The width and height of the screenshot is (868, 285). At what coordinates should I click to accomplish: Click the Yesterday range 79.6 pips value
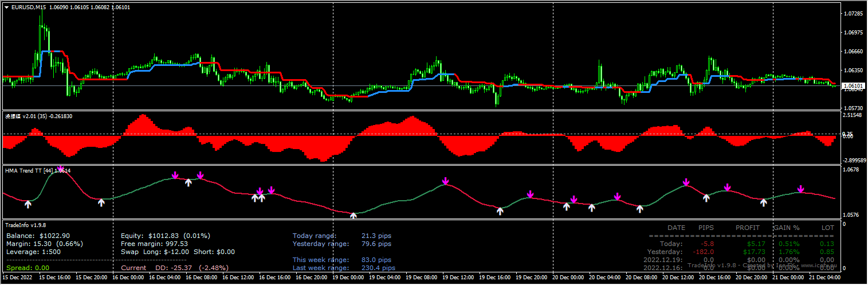tap(376, 244)
